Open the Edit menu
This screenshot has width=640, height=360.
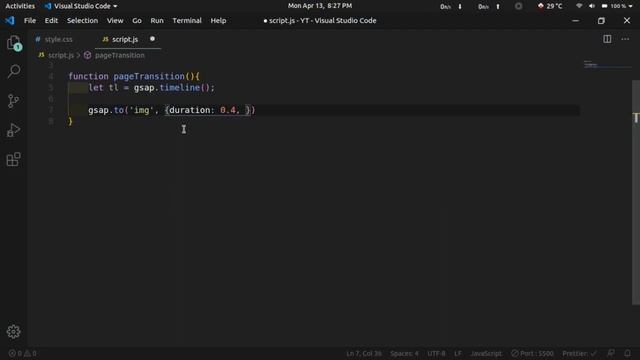(51, 20)
